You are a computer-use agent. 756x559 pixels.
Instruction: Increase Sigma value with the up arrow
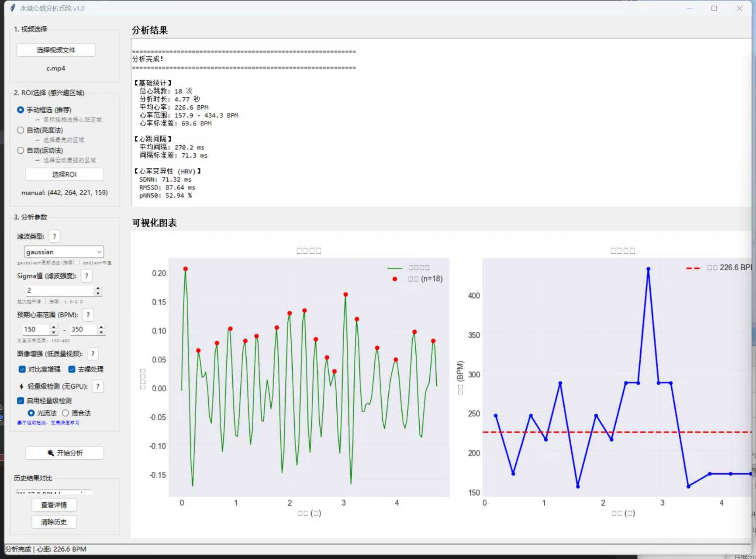click(x=98, y=288)
